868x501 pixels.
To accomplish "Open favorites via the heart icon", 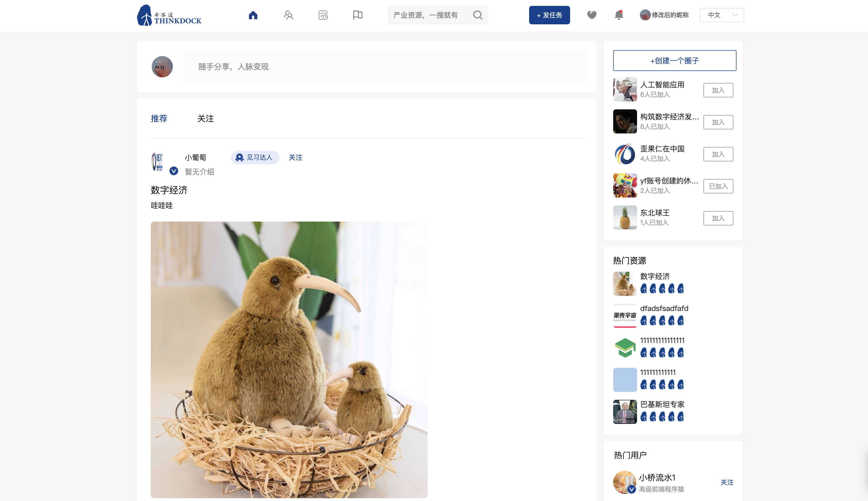I will 591,15.
